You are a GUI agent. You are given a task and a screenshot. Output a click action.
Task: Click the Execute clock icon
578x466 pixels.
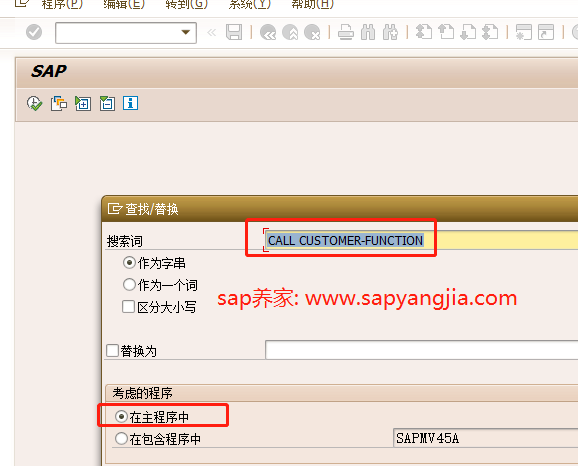[35, 104]
